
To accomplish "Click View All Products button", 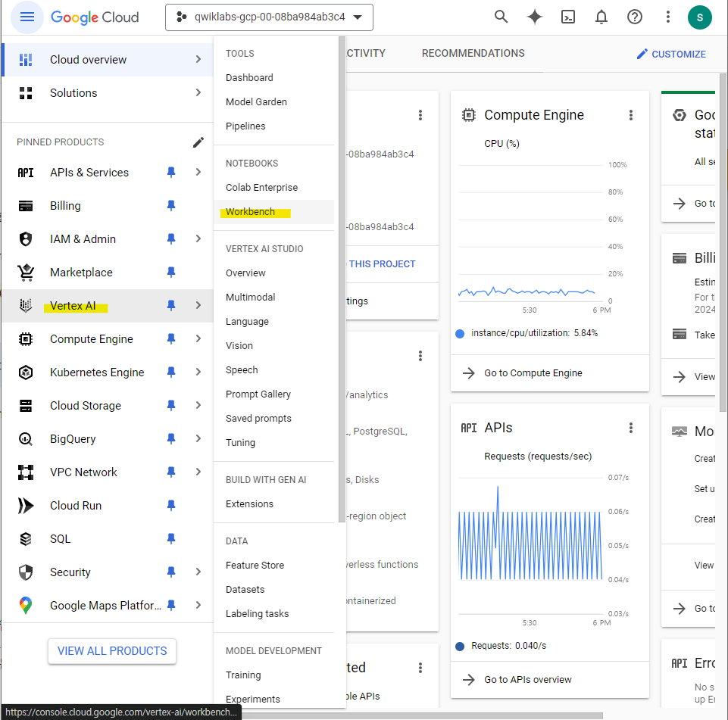I will pos(112,651).
